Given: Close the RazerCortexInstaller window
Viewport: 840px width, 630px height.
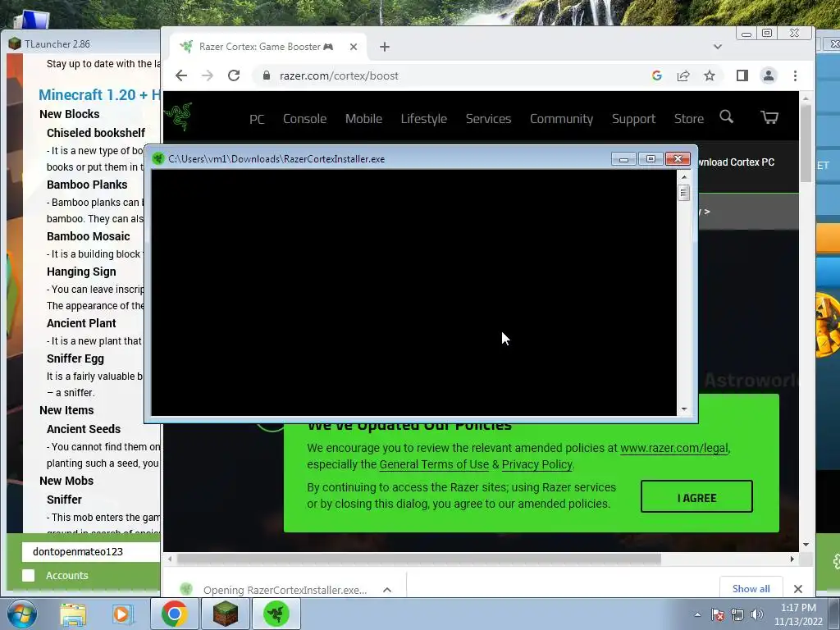Looking at the screenshot, I should click(x=678, y=158).
